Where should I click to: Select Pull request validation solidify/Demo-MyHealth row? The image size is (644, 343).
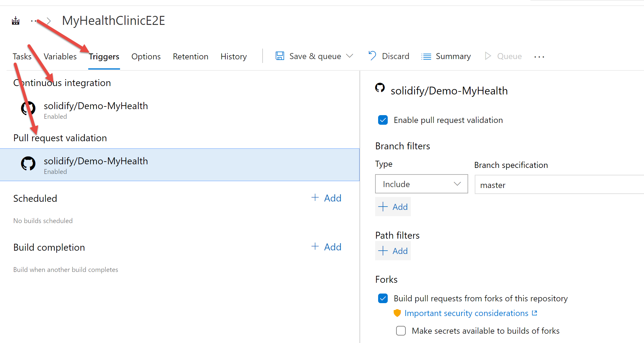tap(180, 165)
